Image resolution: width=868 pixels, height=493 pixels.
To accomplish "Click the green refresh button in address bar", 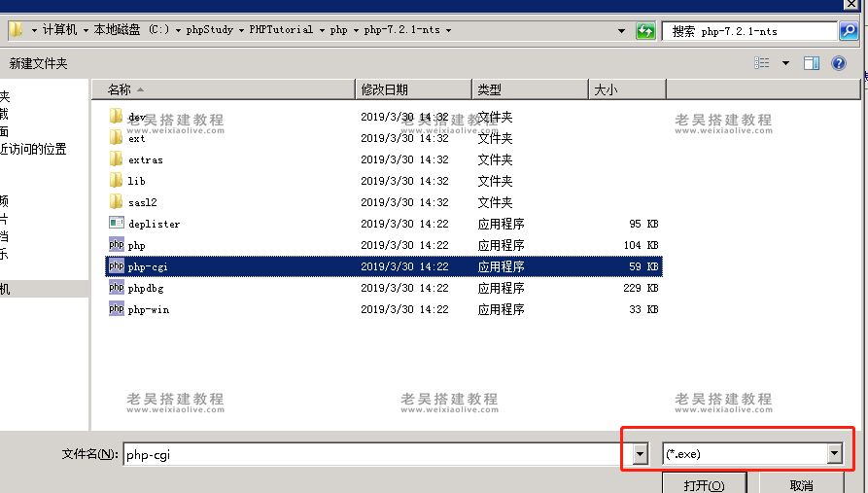I will coord(645,30).
